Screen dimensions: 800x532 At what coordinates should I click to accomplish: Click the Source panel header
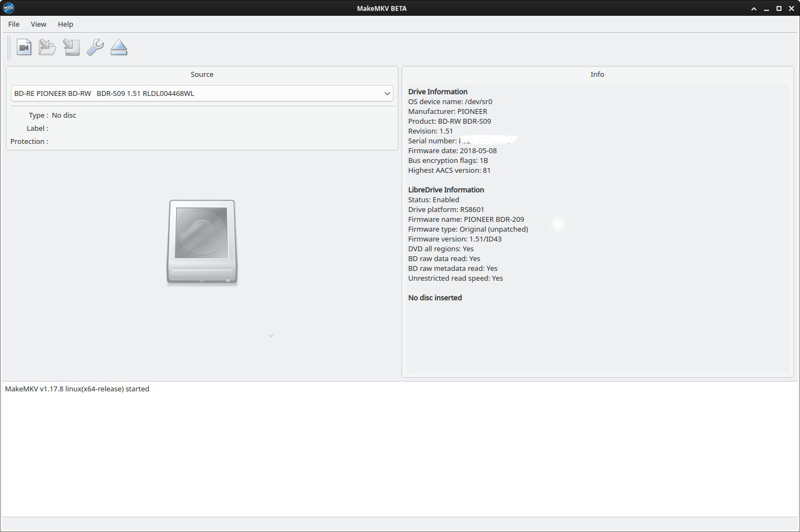point(202,74)
